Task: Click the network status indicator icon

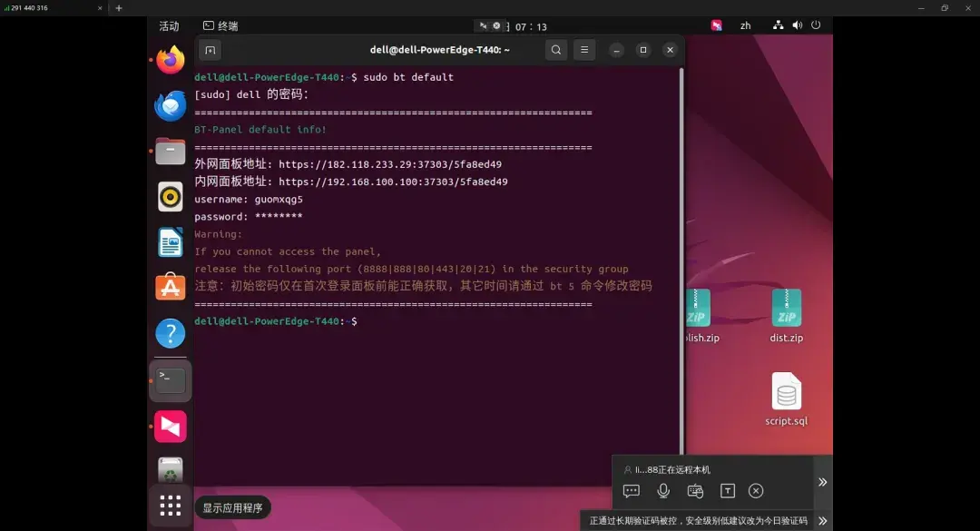Action: pos(778,25)
